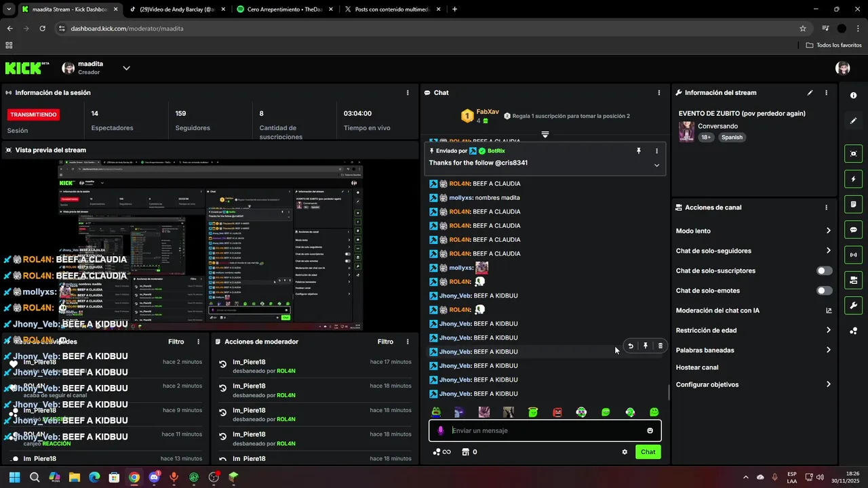Screen dimensions: 868x488
Task: Click Hostear canal option
Action: point(697,367)
